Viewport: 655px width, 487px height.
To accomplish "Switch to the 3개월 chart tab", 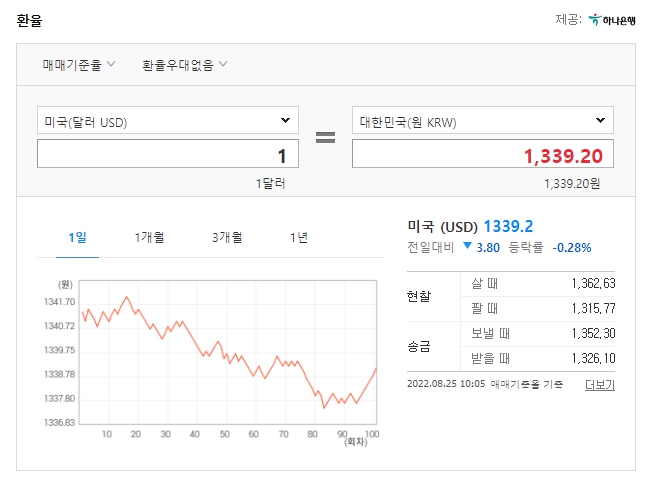I will point(227,238).
